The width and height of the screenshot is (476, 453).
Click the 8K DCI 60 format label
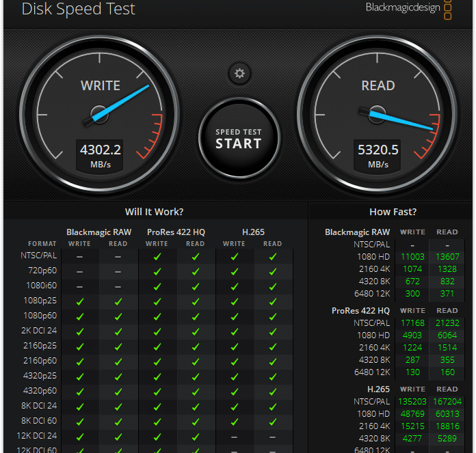(x=39, y=421)
